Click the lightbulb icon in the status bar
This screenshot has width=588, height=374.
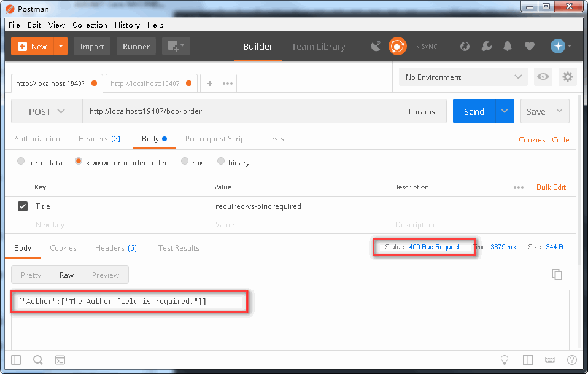click(505, 360)
